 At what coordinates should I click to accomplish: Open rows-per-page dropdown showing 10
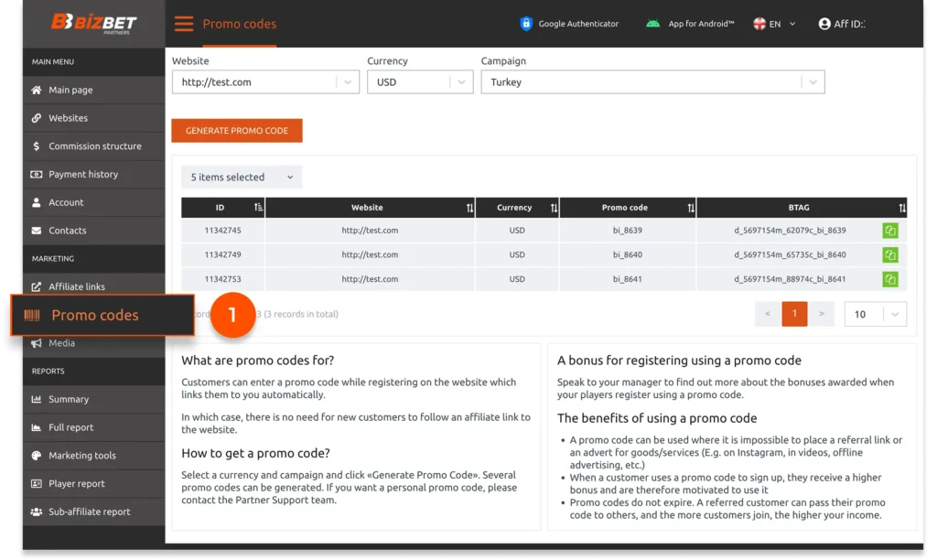[875, 315]
